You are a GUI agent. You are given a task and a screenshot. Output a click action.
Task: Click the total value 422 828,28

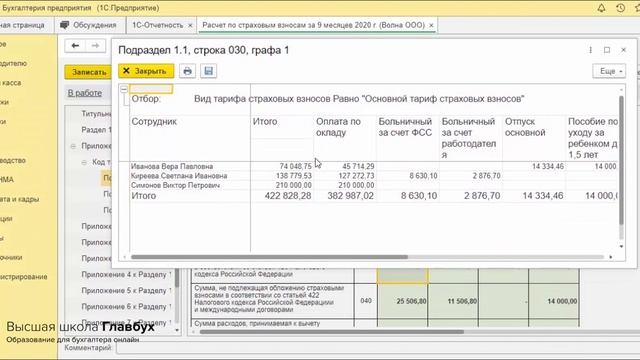tap(288, 196)
